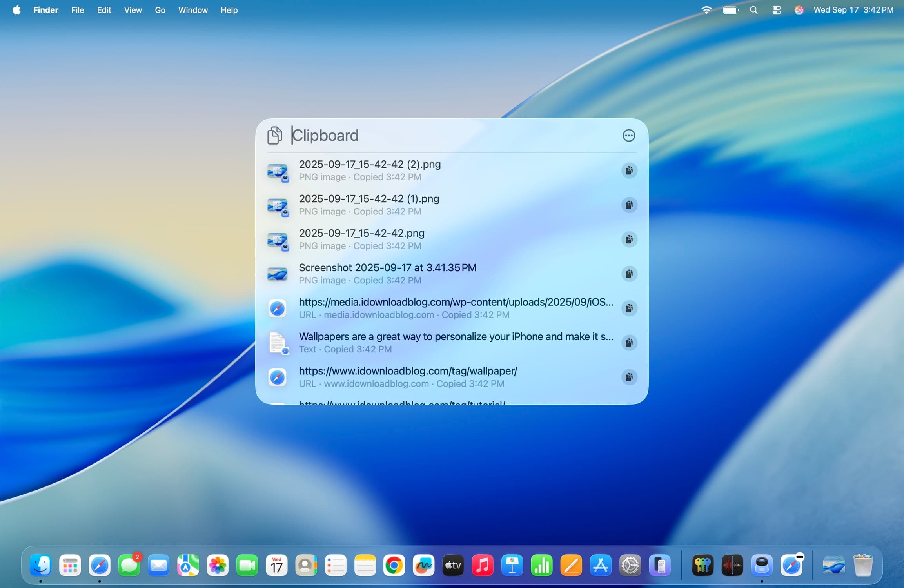Image resolution: width=904 pixels, height=588 pixels.
Task: Open Control Center from the menu bar
Action: point(776,10)
